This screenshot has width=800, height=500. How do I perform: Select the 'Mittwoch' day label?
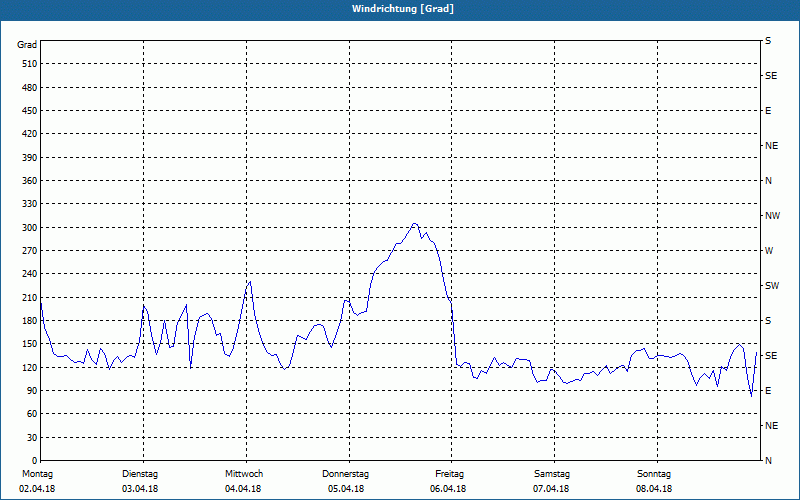tap(244, 474)
